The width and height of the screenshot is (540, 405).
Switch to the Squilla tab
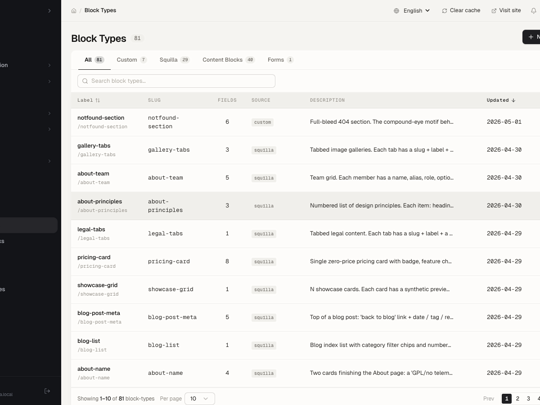pos(174,60)
